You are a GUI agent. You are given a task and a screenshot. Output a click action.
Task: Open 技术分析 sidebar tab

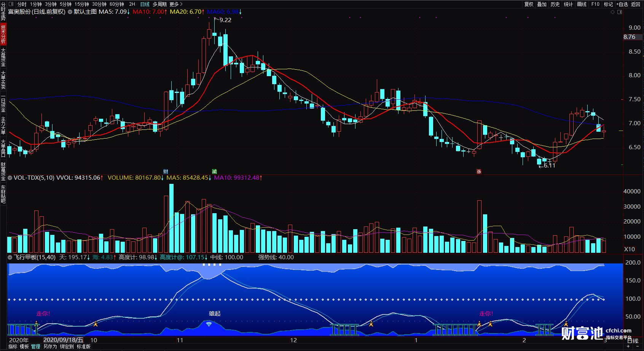point(3,34)
